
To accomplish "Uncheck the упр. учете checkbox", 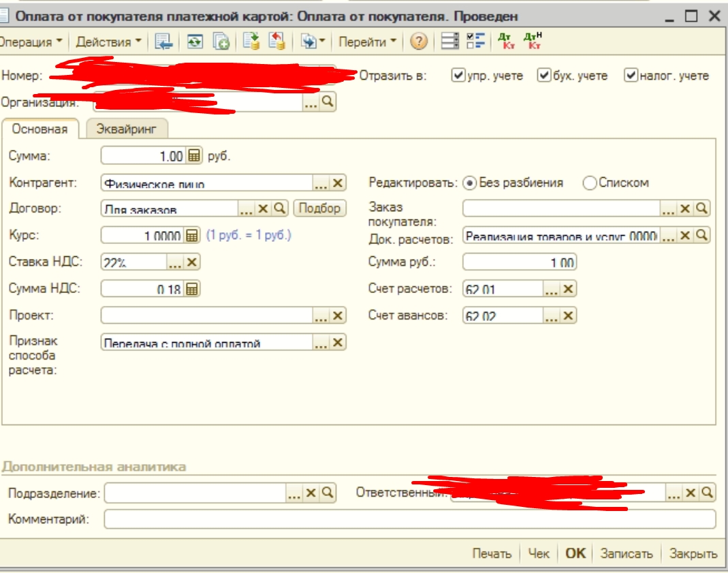I will (458, 76).
